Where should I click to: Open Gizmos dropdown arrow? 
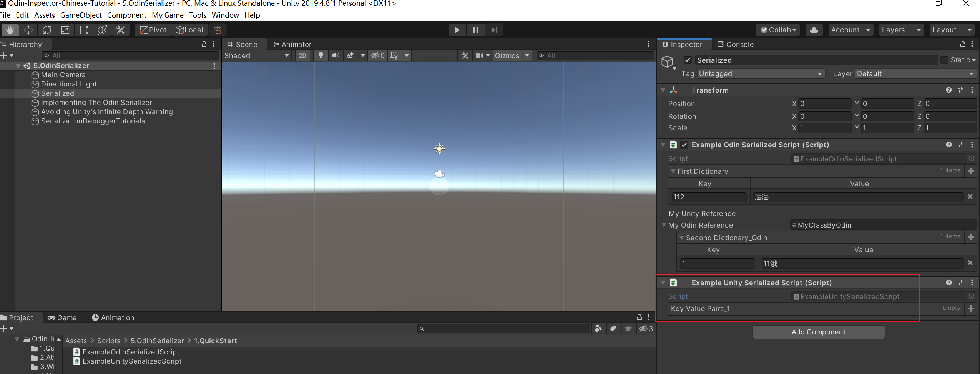click(x=527, y=55)
